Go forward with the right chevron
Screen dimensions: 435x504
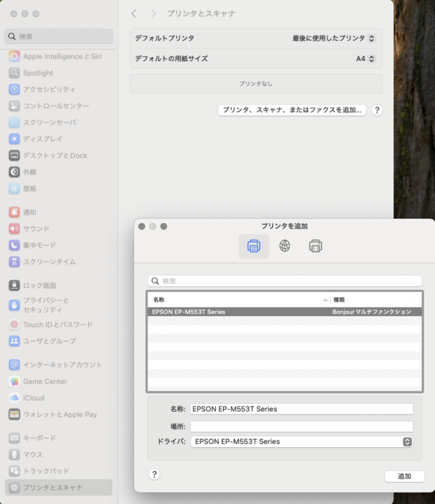tap(153, 13)
